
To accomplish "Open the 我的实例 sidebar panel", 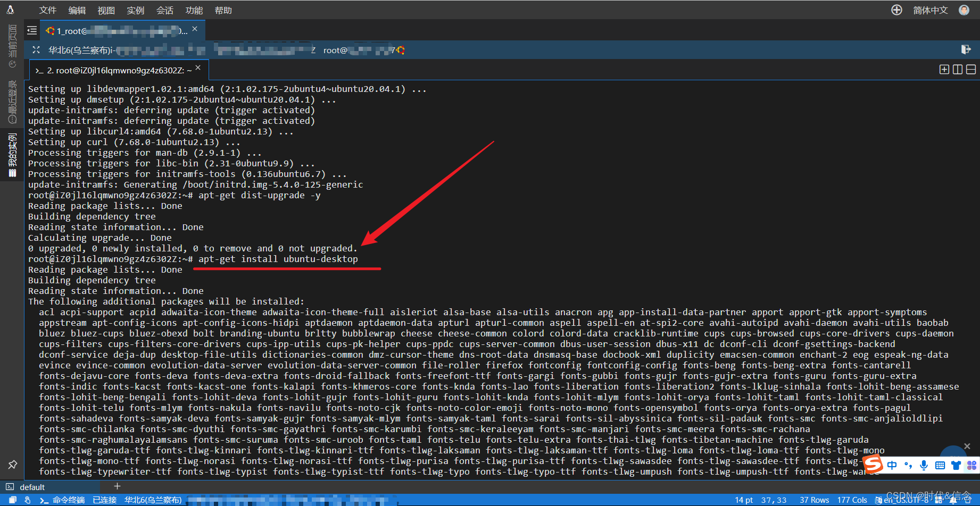I will 12,155.
